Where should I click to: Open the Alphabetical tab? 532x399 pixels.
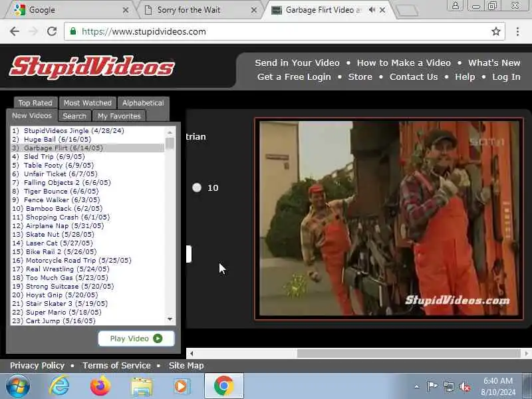point(143,103)
